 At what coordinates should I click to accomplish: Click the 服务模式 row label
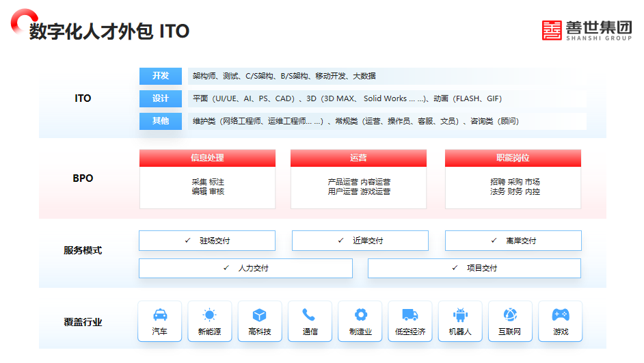(83, 250)
